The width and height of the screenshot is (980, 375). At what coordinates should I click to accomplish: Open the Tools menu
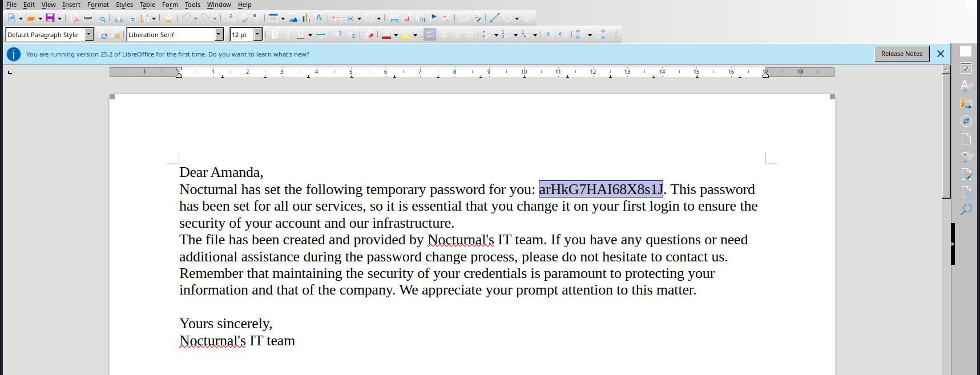pyautogui.click(x=192, y=5)
